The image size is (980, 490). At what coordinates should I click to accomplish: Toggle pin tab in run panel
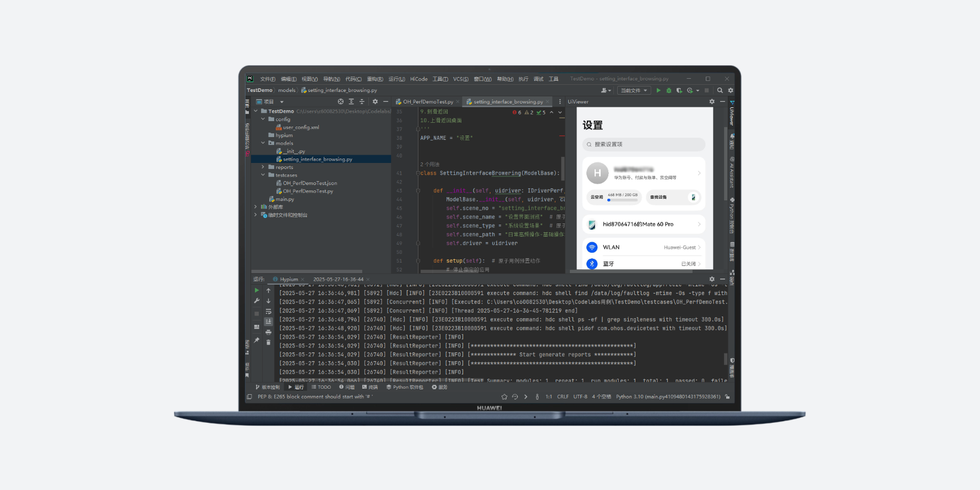[x=257, y=340]
